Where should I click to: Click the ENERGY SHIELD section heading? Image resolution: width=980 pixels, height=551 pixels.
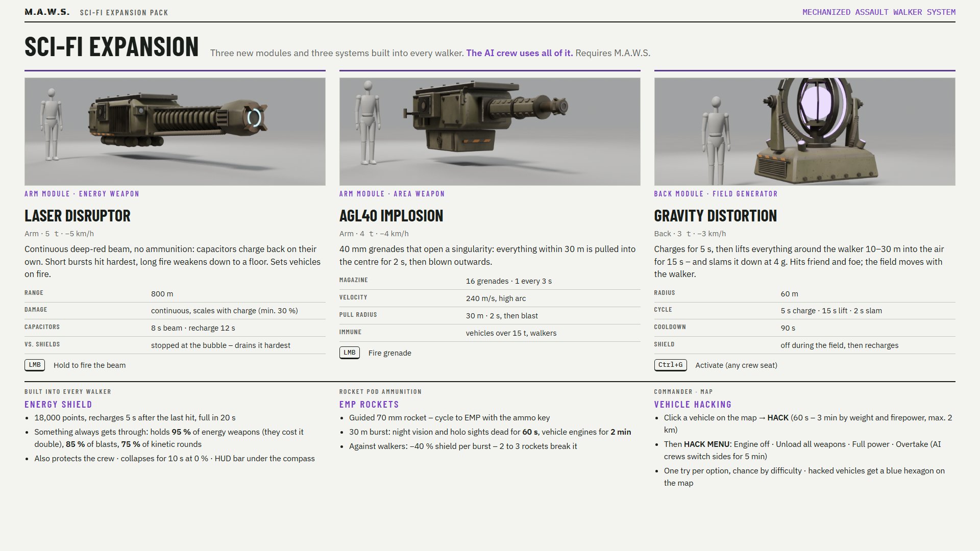tap(58, 405)
